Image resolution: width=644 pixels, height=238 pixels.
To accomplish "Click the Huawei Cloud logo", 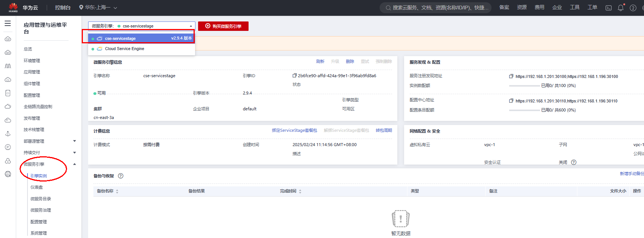I will pyautogui.click(x=13, y=8).
